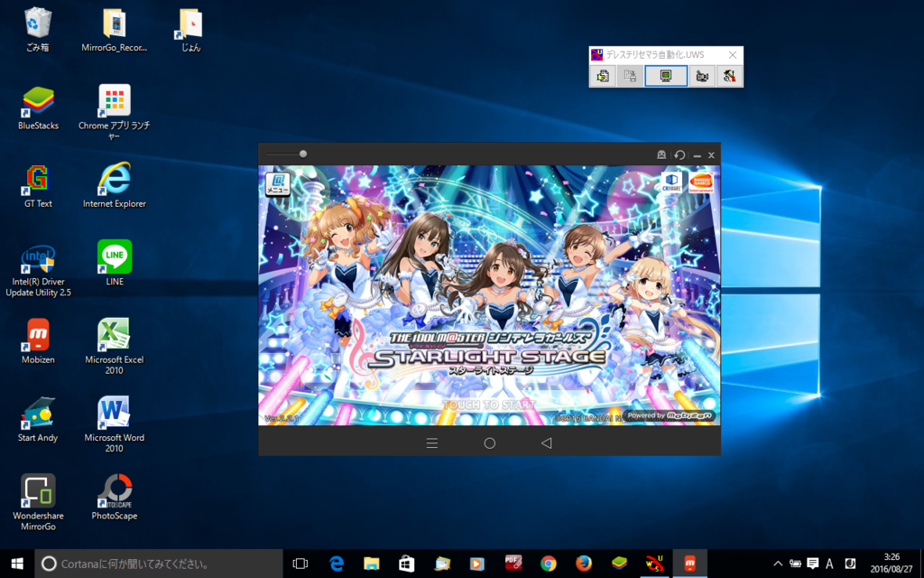
Task: Click the CRIWARE logo in the game
Action: pyautogui.click(x=671, y=182)
